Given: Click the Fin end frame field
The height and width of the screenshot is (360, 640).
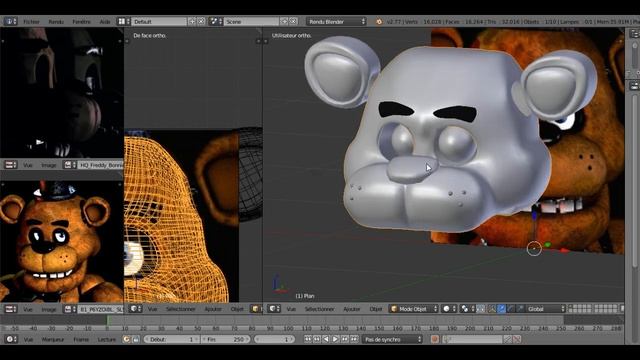Looking at the screenshot, I should pyautogui.click(x=225, y=339).
